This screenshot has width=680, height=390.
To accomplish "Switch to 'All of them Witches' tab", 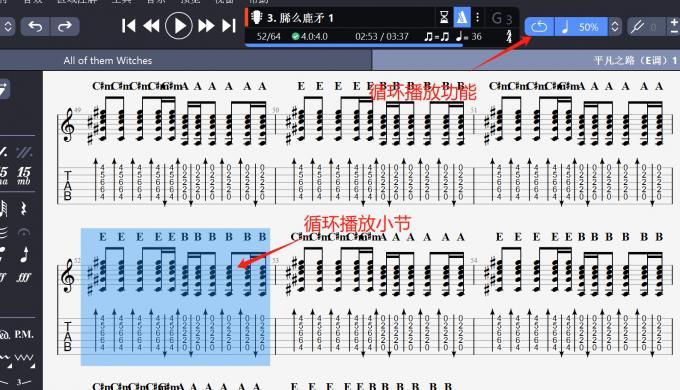I will 108,60.
